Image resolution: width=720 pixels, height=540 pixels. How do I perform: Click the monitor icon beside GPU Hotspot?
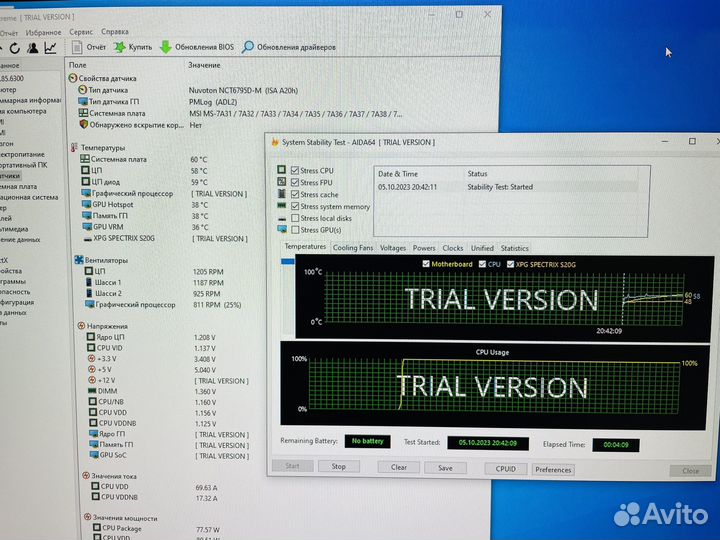point(86,204)
